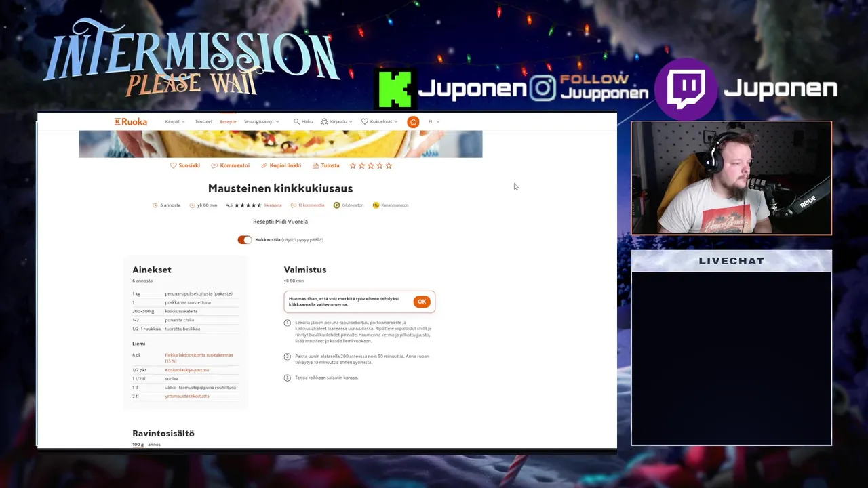This screenshot has width=868, height=488.
Task: Click the Instagram logo in overlay
Action: tap(542, 88)
